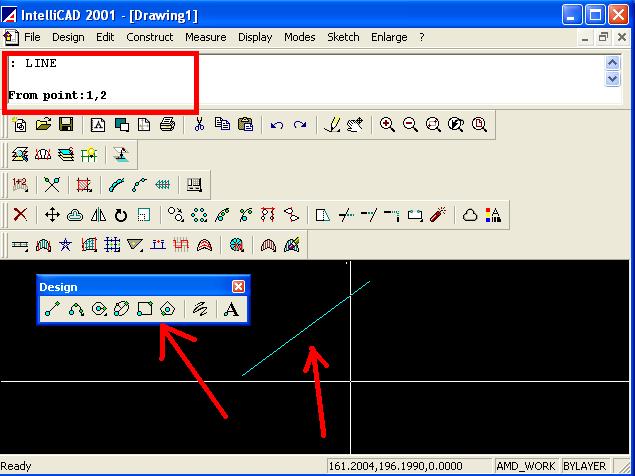
Task: Click the Zoom Extents magnifier icon
Action: pos(433,124)
